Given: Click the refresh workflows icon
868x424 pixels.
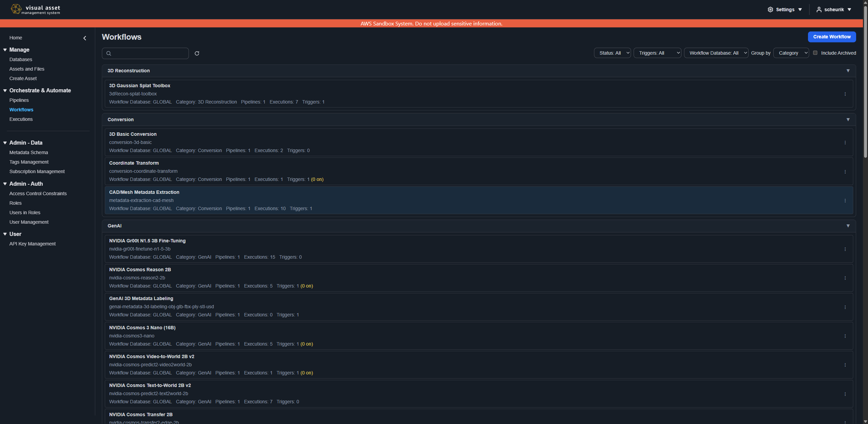Looking at the screenshot, I should click(197, 53).
